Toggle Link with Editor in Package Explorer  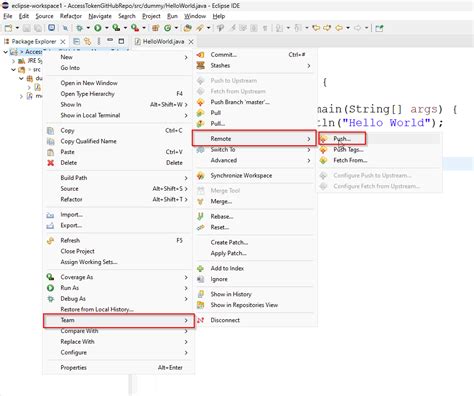click(x=87, y=41)
